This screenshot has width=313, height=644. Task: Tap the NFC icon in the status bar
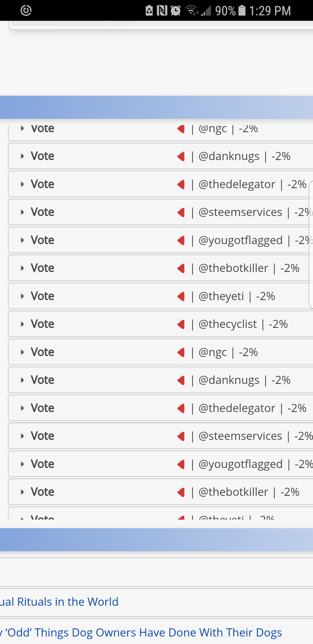click(x=162, y=10)
